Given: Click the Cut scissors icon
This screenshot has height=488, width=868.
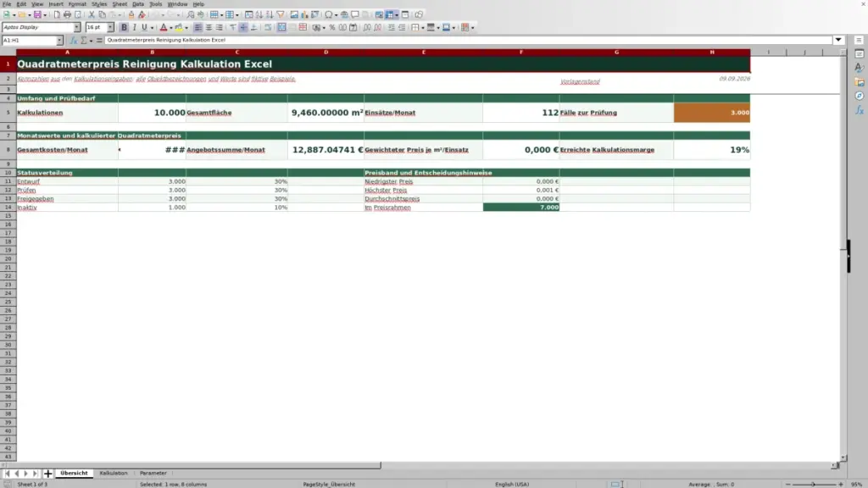Looking at the screenshot, I should [92, 15].
